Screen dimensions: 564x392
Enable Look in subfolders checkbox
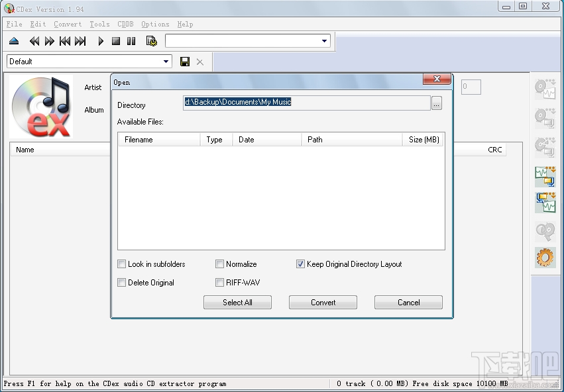121,264
